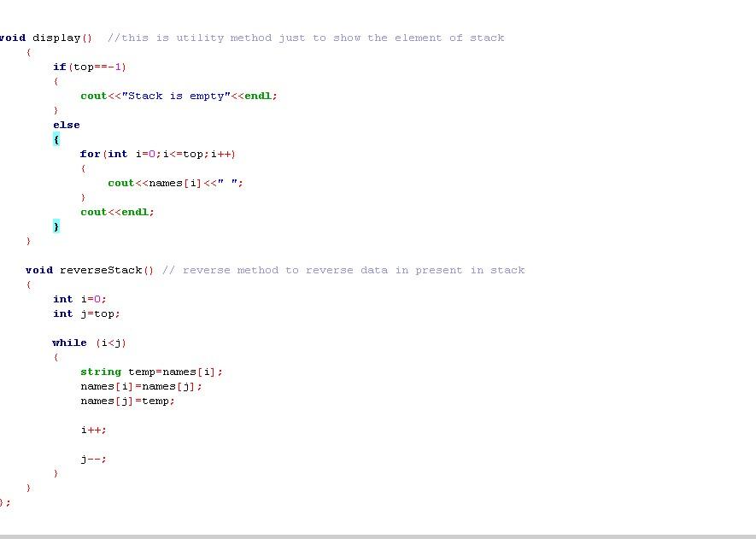Select the int i=0 declaration in reverseStack

pos(79,299)
